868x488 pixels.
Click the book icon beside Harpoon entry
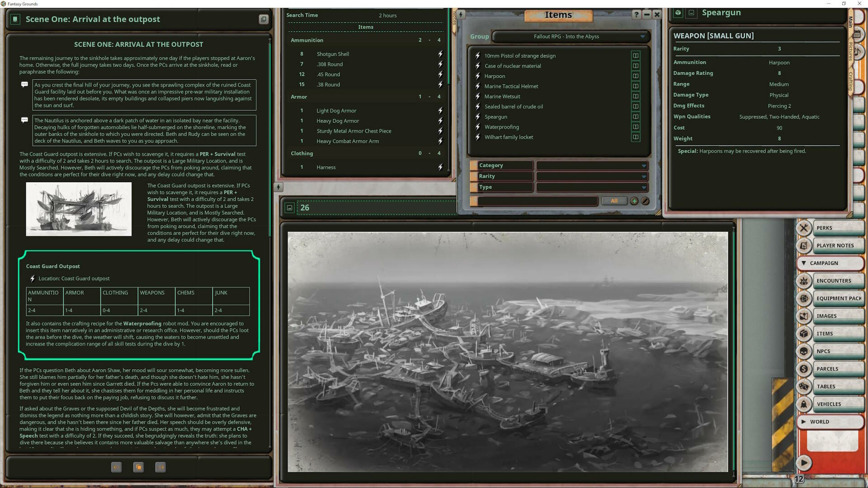[636, 76]
